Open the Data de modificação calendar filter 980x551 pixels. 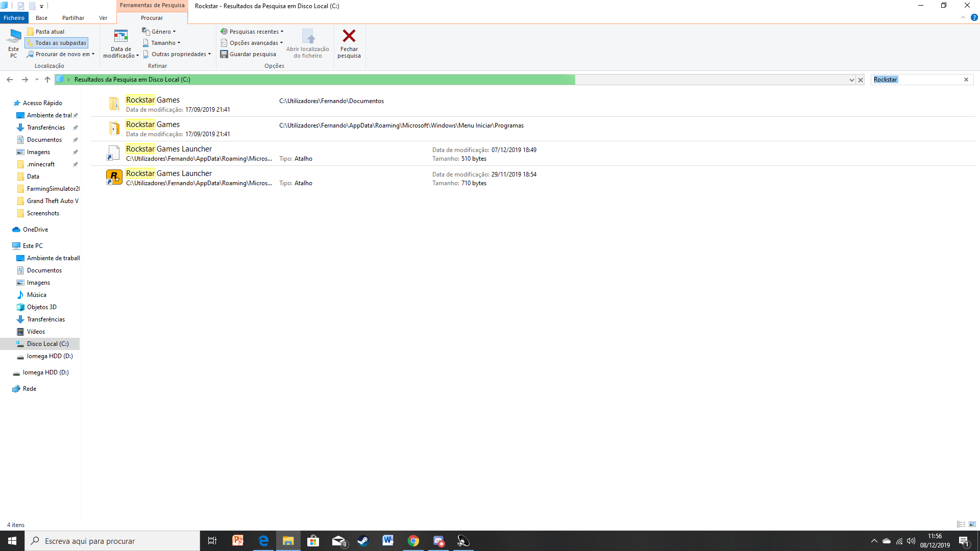pyautogui.click(x=121, y=43)
